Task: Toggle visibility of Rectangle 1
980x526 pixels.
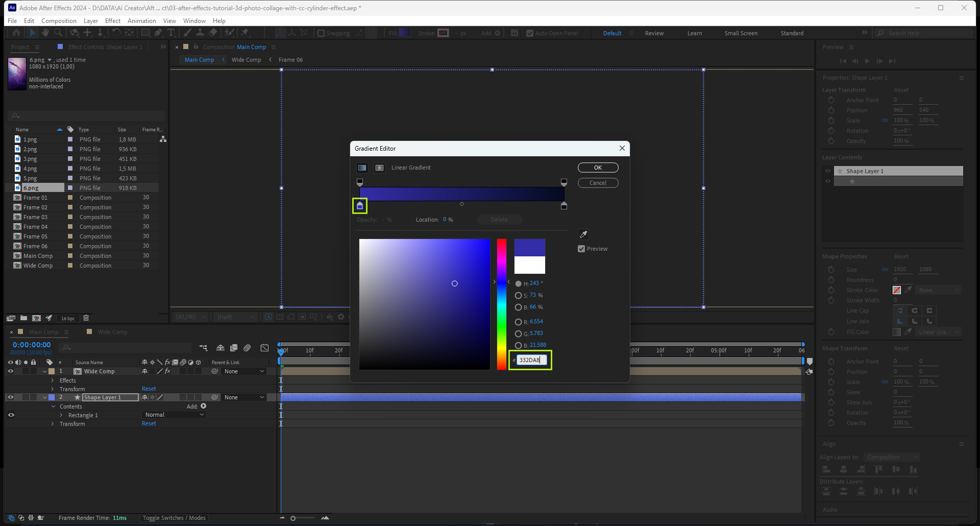Action: 11,415
